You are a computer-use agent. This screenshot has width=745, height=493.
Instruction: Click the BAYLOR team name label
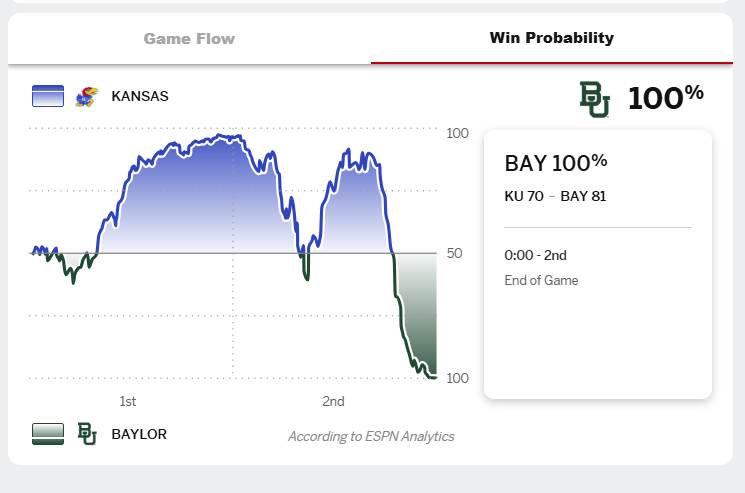point(139,434)
